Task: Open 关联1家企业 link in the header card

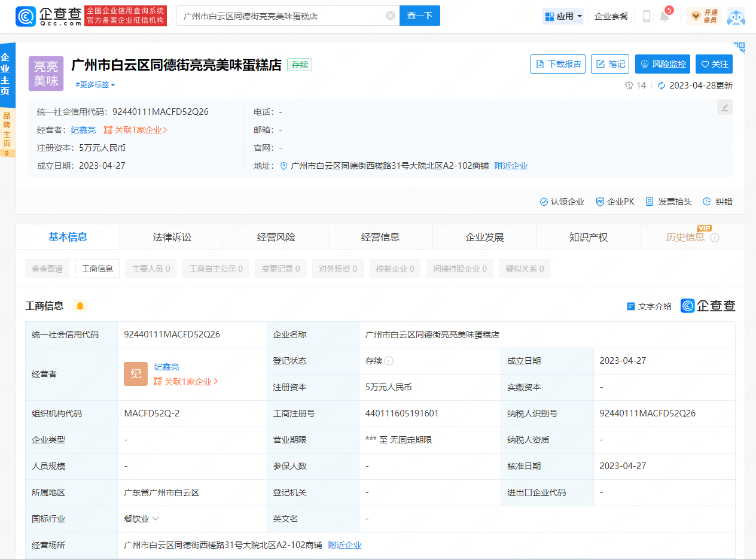Action: pyautogui.click(x=136, y=130)
